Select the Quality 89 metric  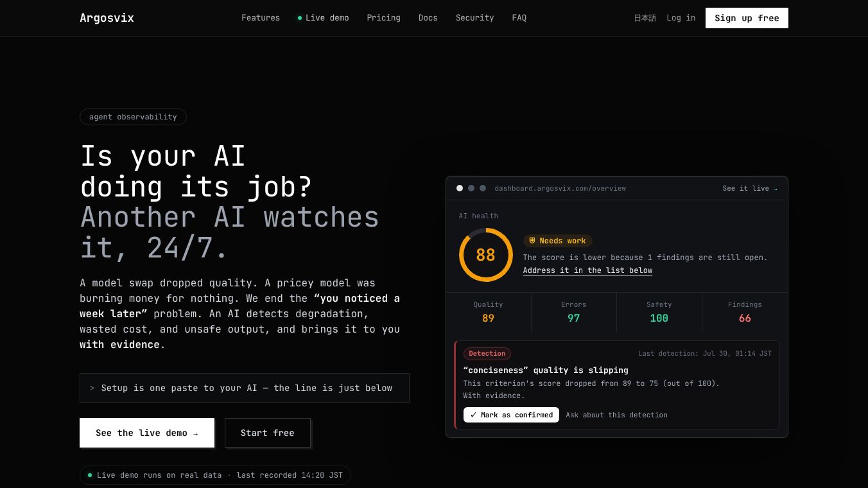(488, 311)
